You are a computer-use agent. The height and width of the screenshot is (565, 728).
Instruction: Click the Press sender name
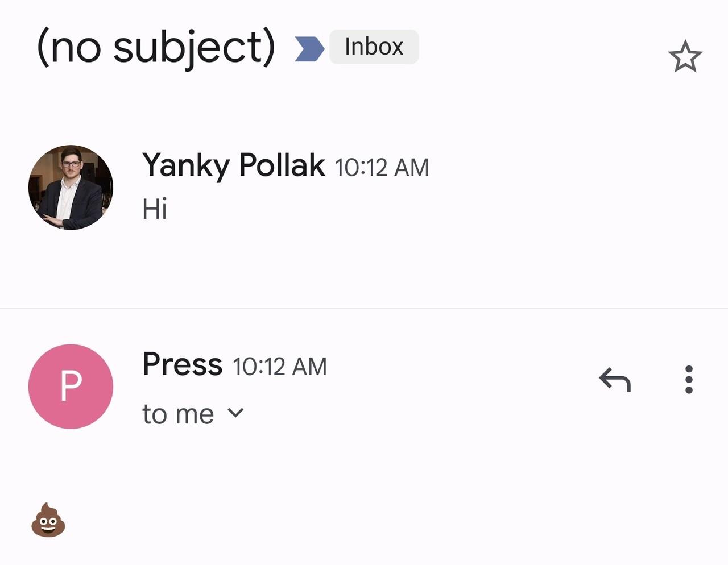click(182, 364)
